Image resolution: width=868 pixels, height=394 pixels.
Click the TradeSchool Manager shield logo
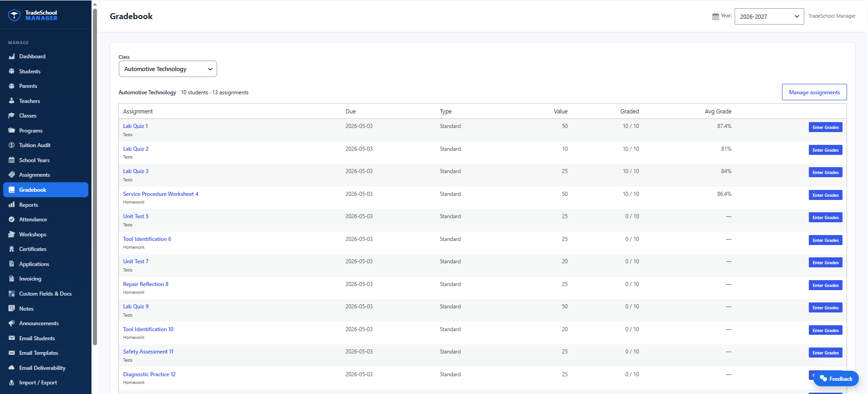click(x=14, y=15)
